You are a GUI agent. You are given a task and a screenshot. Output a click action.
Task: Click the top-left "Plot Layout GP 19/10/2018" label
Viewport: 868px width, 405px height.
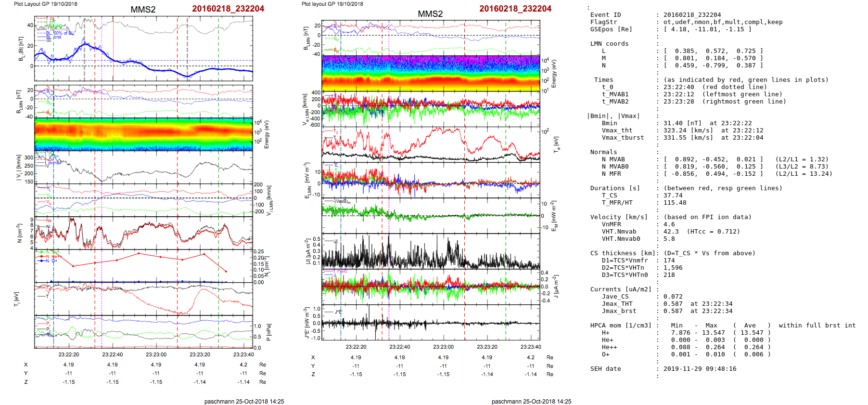click(45, 4)
